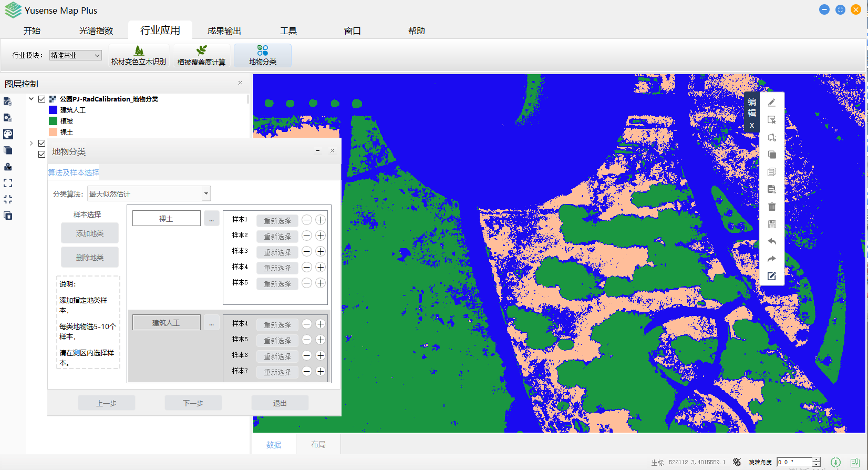Click the undo arrow in edit toolbar
The height and width of the screenshot is (470, 868).
(x=771, y=241)
